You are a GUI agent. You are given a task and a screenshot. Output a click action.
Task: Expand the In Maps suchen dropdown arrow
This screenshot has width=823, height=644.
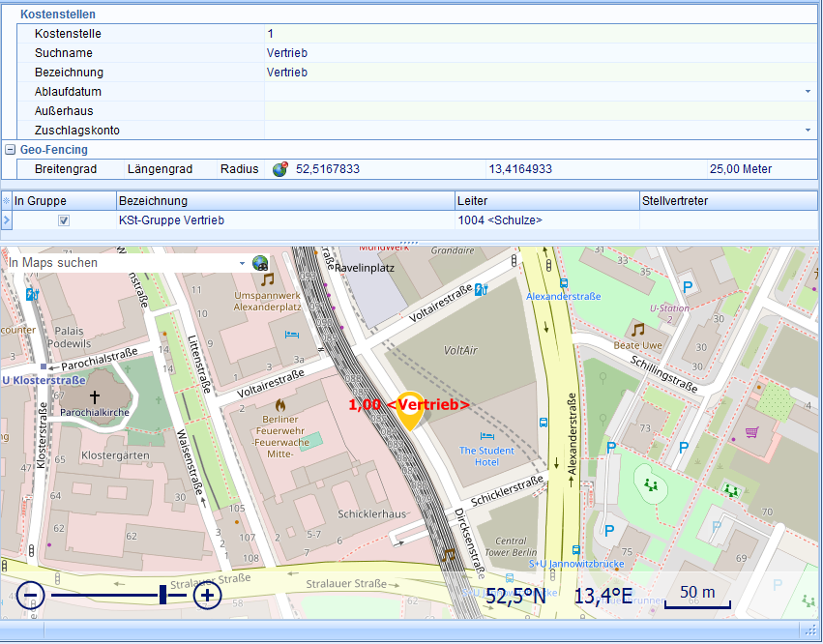[x=242, y=263]
